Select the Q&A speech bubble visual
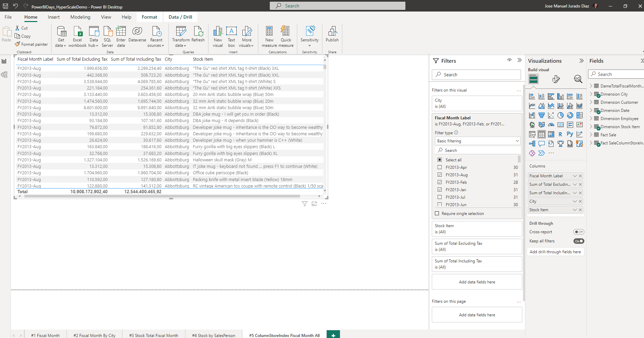This screenshot has height=338, width=644. click(x=542, y=144)
